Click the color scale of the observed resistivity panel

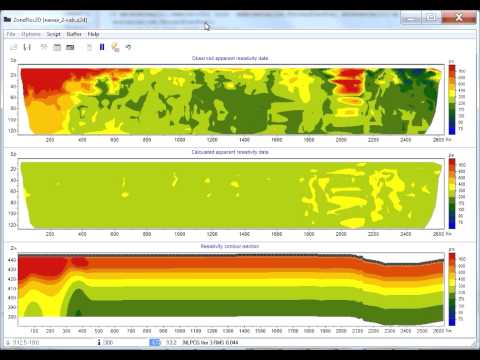click(x=452, y=99)
